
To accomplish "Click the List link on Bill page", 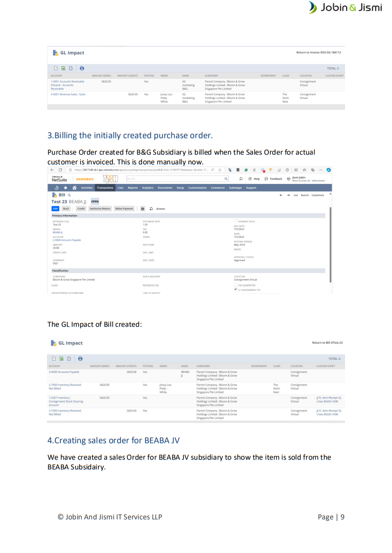I will (296, 195).
